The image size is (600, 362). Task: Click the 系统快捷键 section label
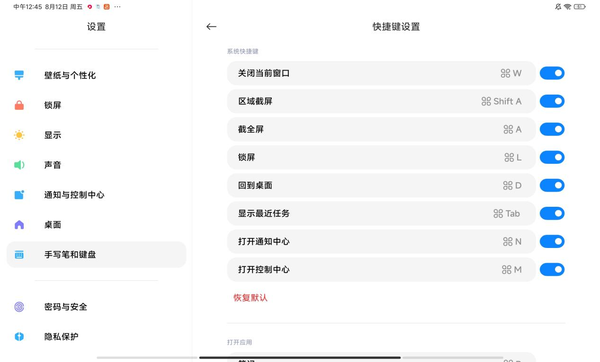coord(243,51)
